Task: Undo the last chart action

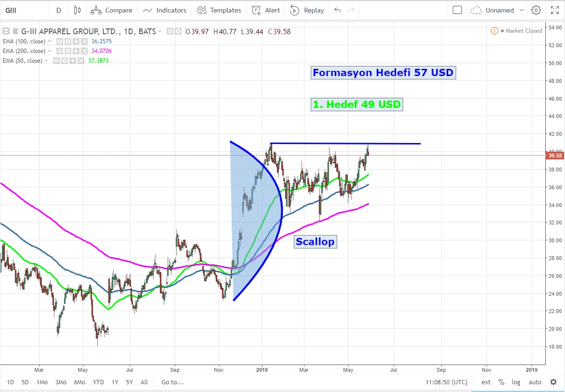Action: (338, 10)
